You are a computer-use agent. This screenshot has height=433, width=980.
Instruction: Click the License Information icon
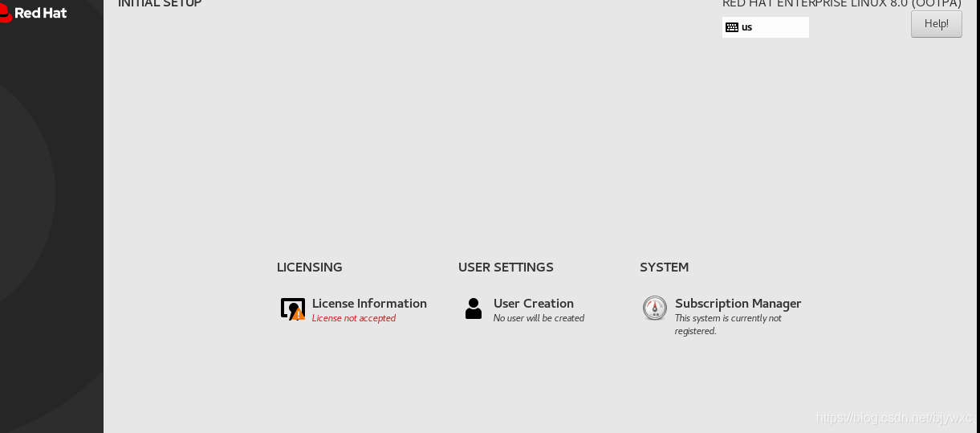point(291,308)
